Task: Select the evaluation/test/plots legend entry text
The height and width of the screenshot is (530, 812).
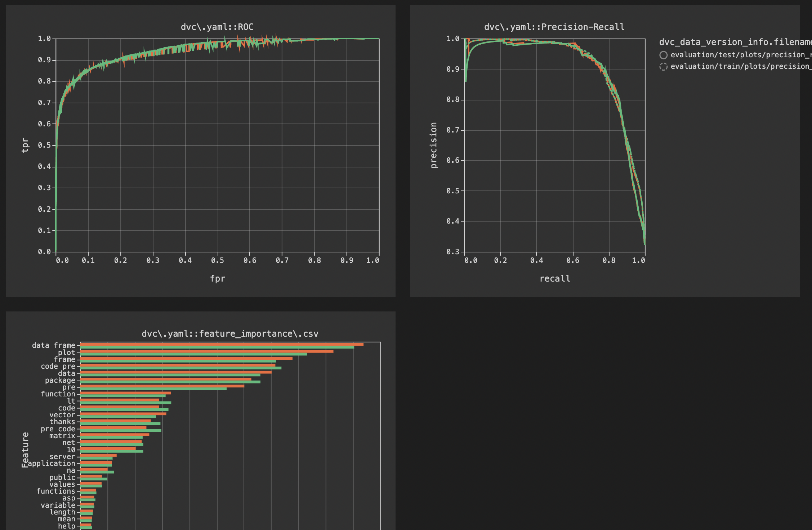Action: click(x=739, y=55)
